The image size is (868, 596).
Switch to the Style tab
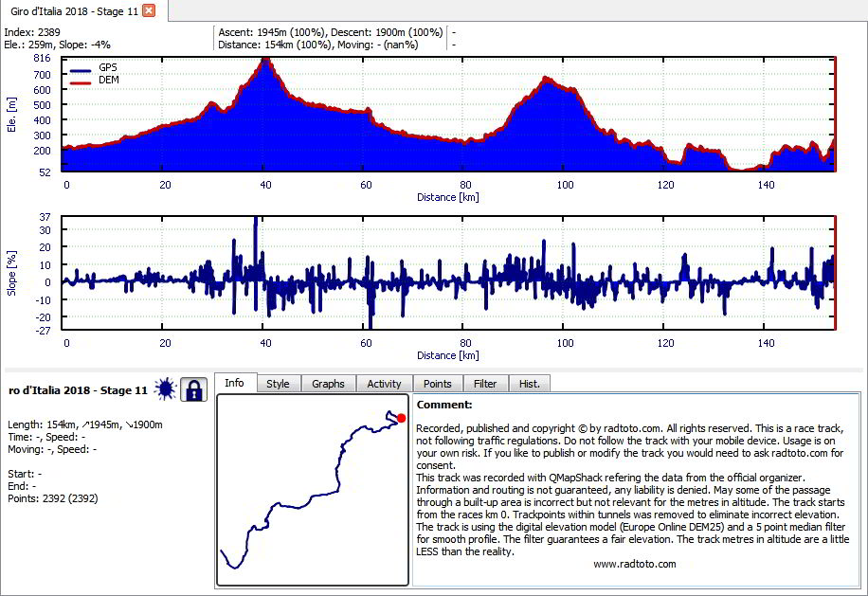pos(278,384)
